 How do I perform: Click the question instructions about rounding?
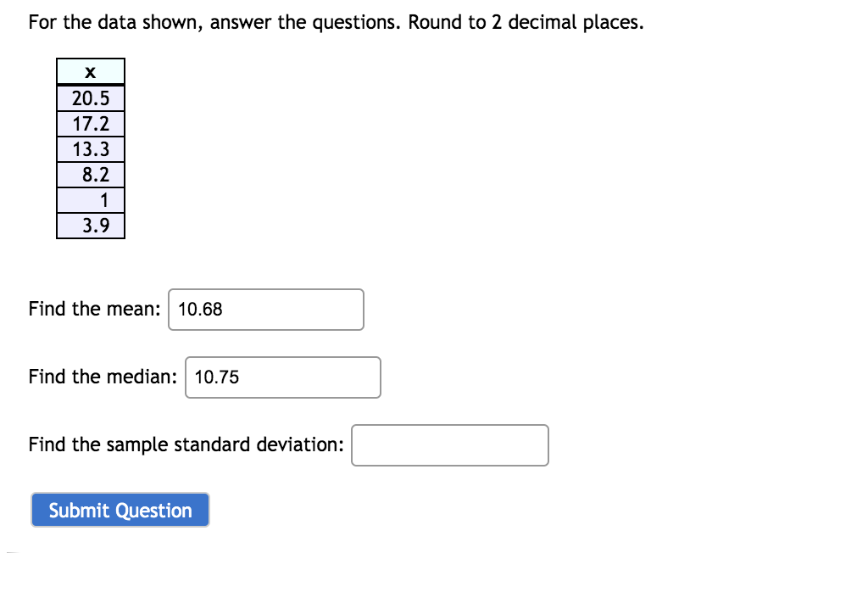point(334,21)
